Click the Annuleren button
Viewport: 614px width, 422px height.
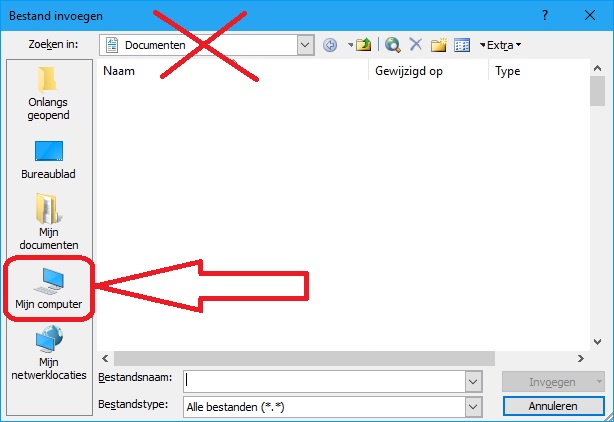pos(553,406)
